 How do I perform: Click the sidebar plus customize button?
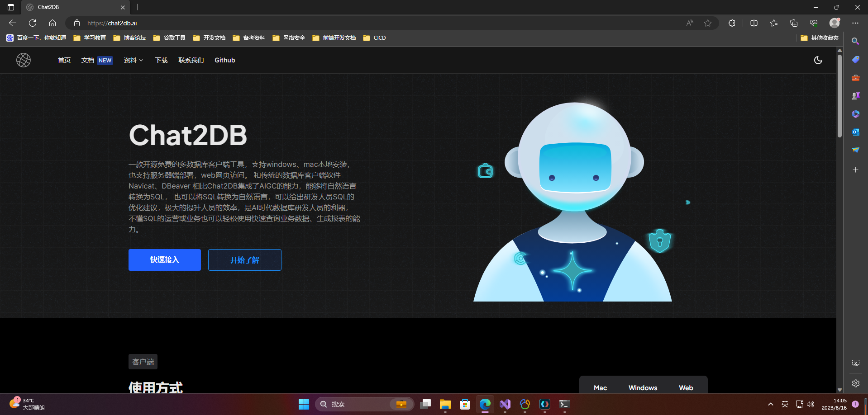[x=855, y=170]
